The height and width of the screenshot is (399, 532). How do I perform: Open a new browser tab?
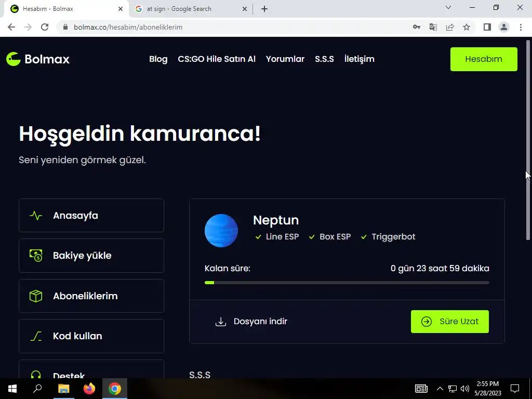[x=264, y=9]
